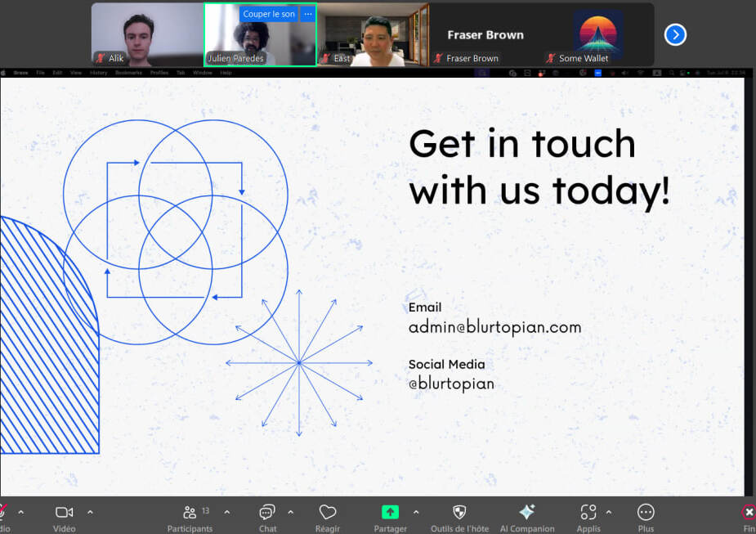Expand the Applis options chevron
This screenshot has height=534, width=756.
pyautogui.click(x=608, y=512)
